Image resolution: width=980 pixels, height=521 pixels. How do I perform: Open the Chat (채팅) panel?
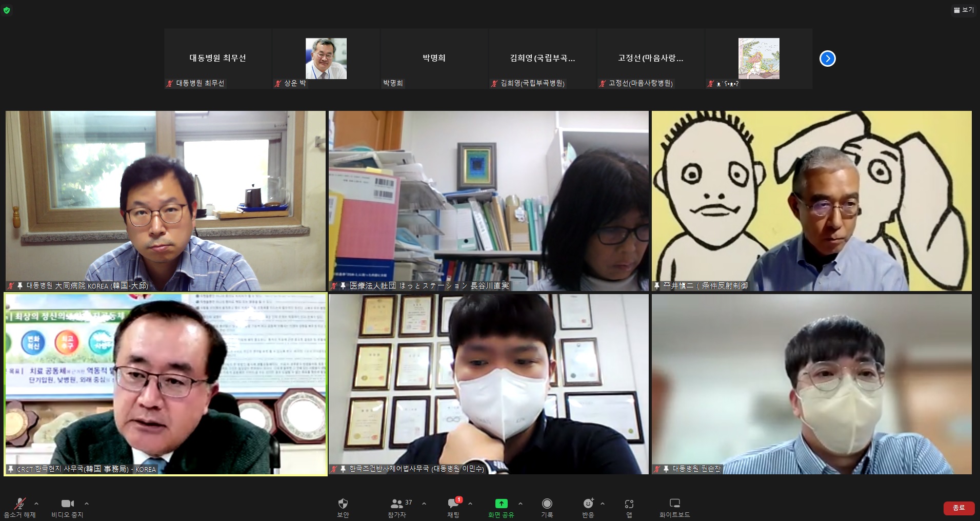453,504
